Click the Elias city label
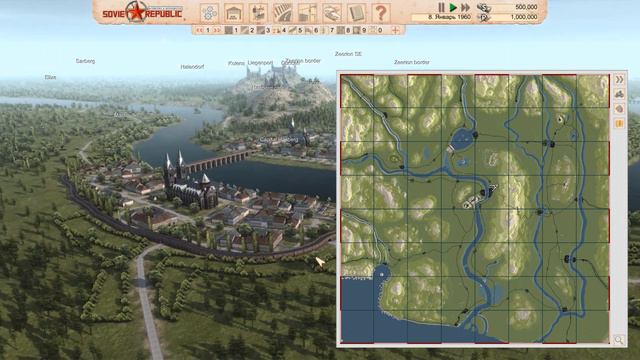Viewport: 640px width, 360px height. pyautogui.click(x=50, y=77)
